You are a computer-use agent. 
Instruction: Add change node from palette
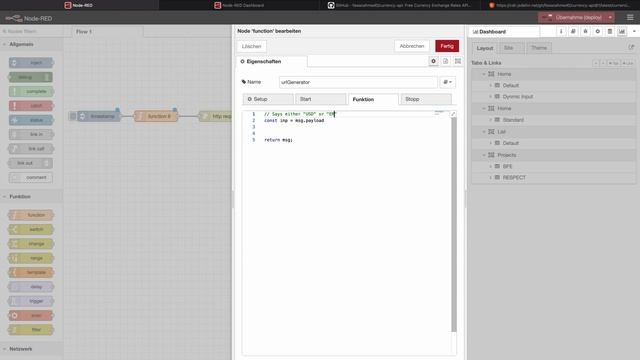[31, 244]
